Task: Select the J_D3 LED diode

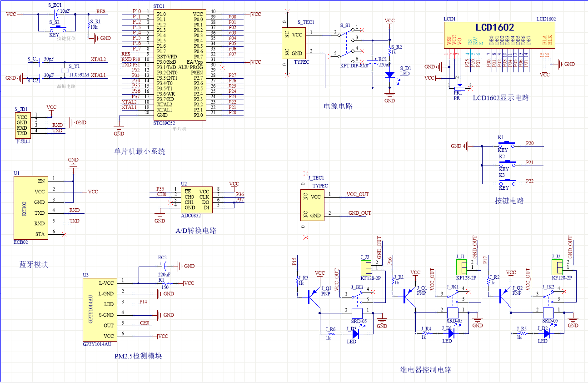Action: click(356, 334)
